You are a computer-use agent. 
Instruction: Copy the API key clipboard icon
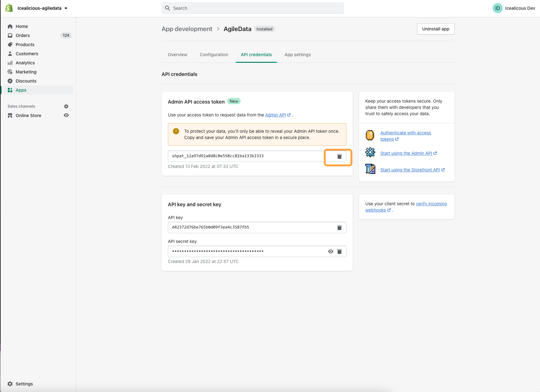339,227
